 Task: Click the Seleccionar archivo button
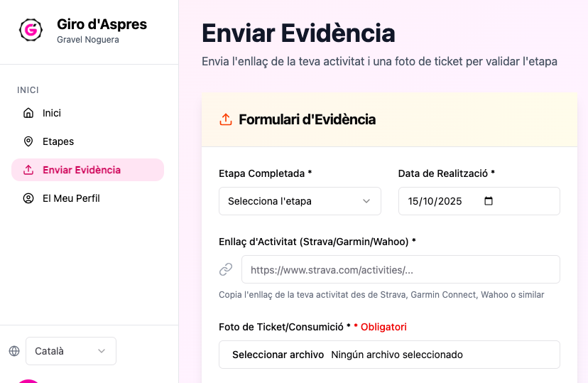(278, 355)
